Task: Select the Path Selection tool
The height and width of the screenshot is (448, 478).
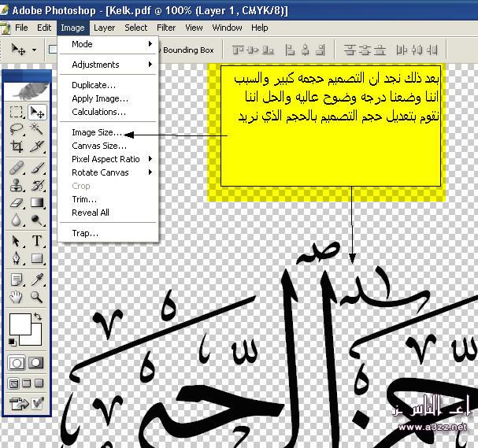Action: coord(17,241)
